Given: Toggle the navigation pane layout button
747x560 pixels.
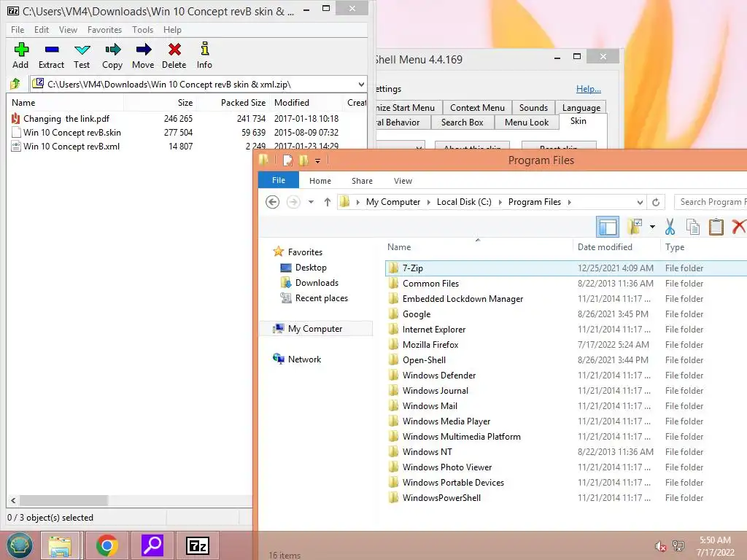Looking at the screenshot, I should [608, 227].
